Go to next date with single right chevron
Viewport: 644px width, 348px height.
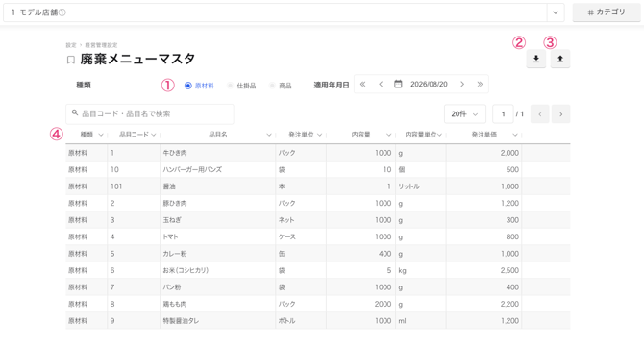pos(462,84)
